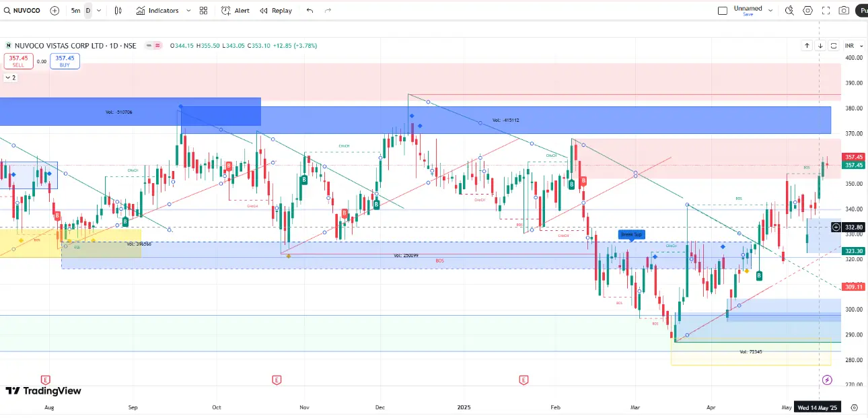
Task: Add a symbol to compare with the plus icon
Action: click(55, 11)
